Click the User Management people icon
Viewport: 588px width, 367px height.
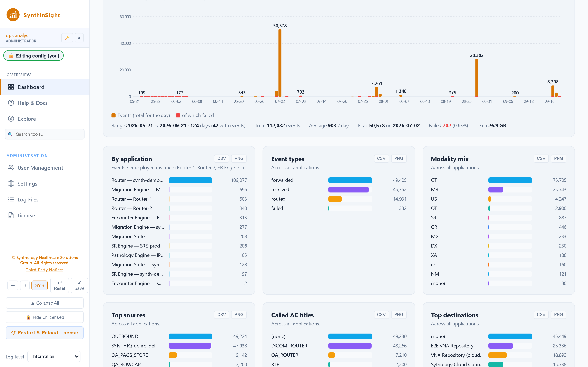pos(11,168)
